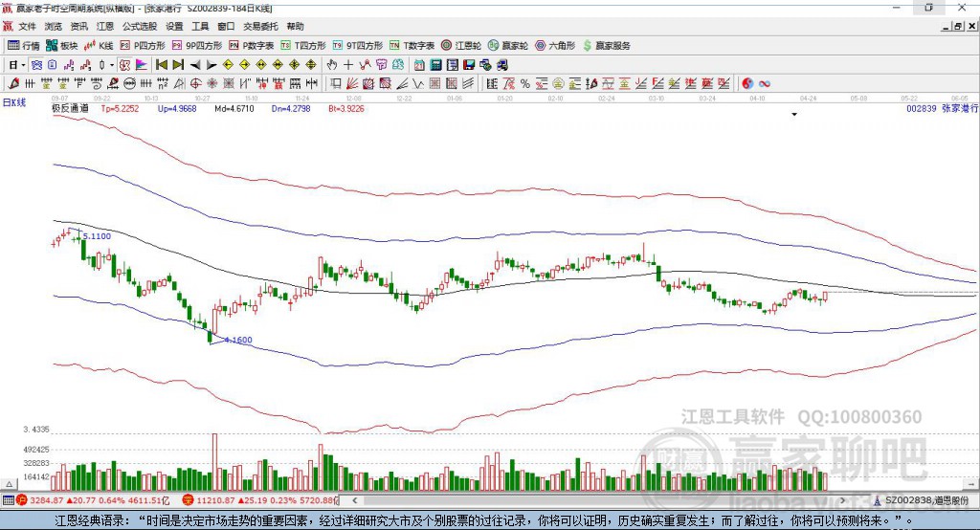This screenshot has height=530, width=980.
Task: Click the 4.1600 low price label
Action: tap(238, 340)
